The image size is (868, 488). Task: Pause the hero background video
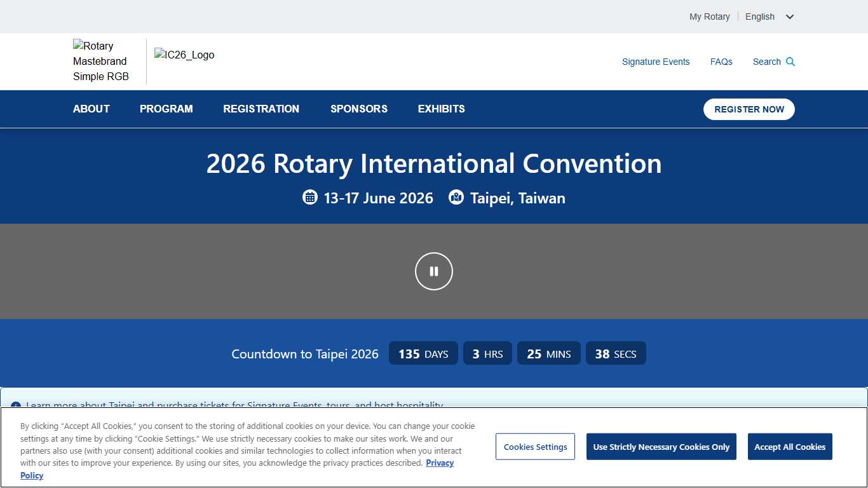pyautogui.click(x=434, y=271)
